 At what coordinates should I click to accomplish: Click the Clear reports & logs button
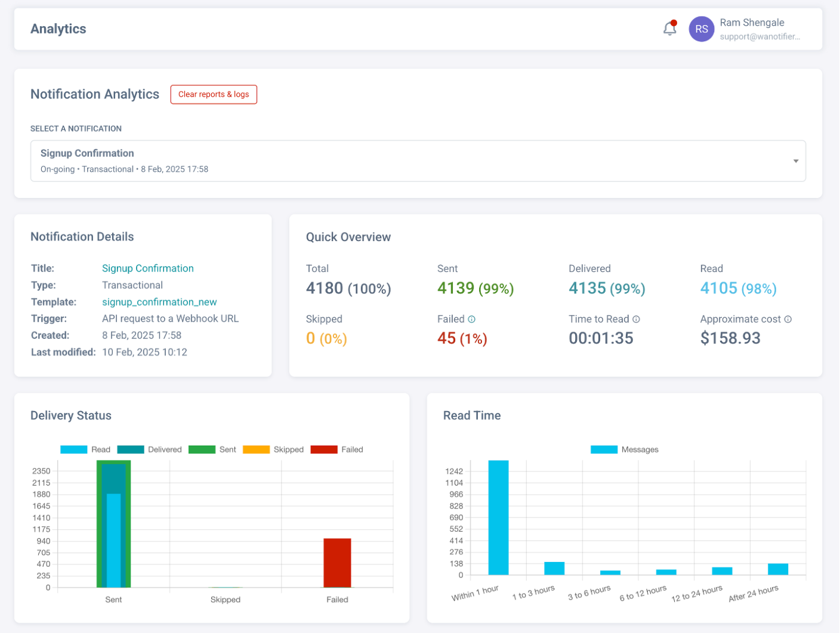tap(214, 94)
